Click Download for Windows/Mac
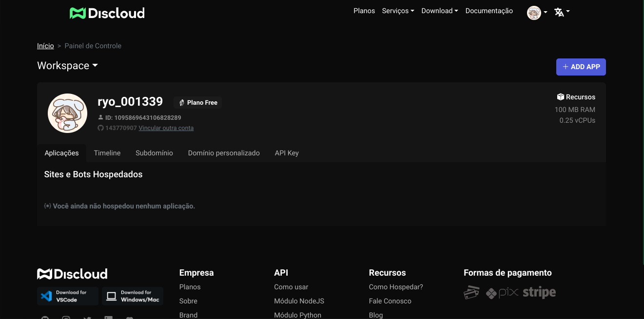This screenshot has width=644, height=319. [x=133, y=296]
